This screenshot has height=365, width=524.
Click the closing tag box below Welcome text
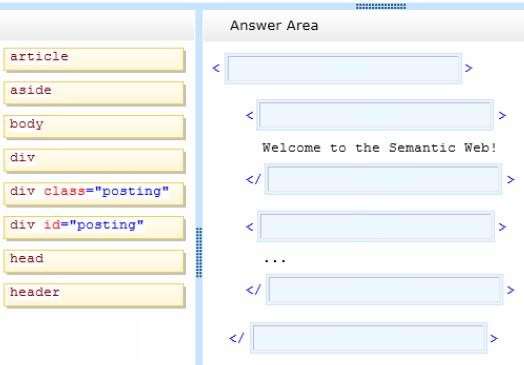tap(383, 179)
